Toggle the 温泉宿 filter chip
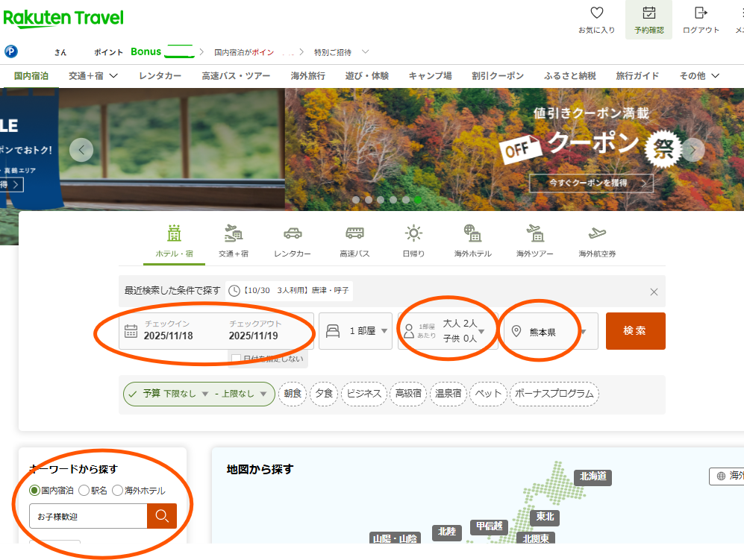 (x=449, y=394)
